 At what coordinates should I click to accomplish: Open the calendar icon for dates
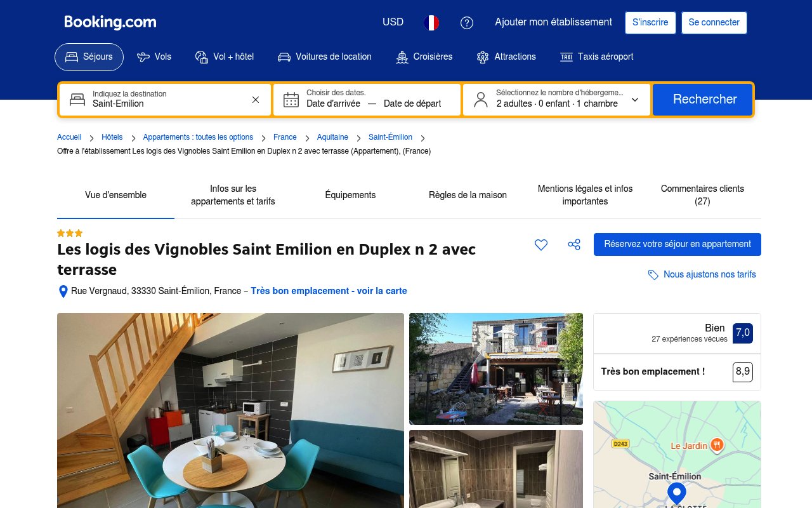pyautogui.click(x=291, y=100)
